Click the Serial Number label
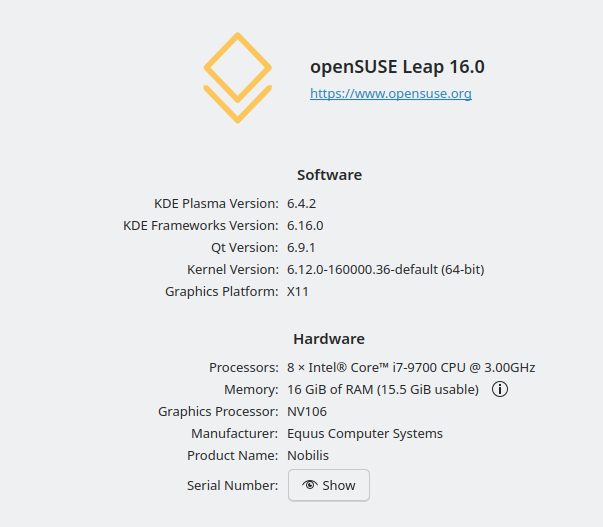Screen dimensions: 603x527 (x=232, y=485)
